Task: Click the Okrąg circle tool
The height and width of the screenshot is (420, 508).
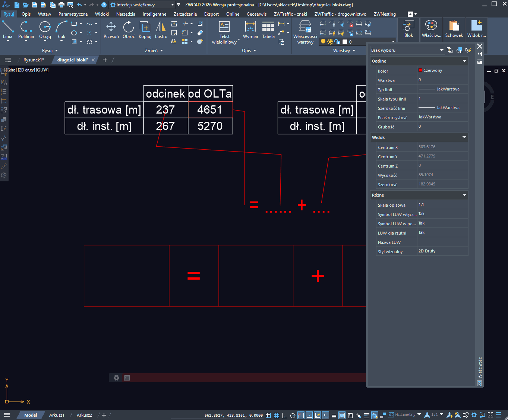Action: 45,29
